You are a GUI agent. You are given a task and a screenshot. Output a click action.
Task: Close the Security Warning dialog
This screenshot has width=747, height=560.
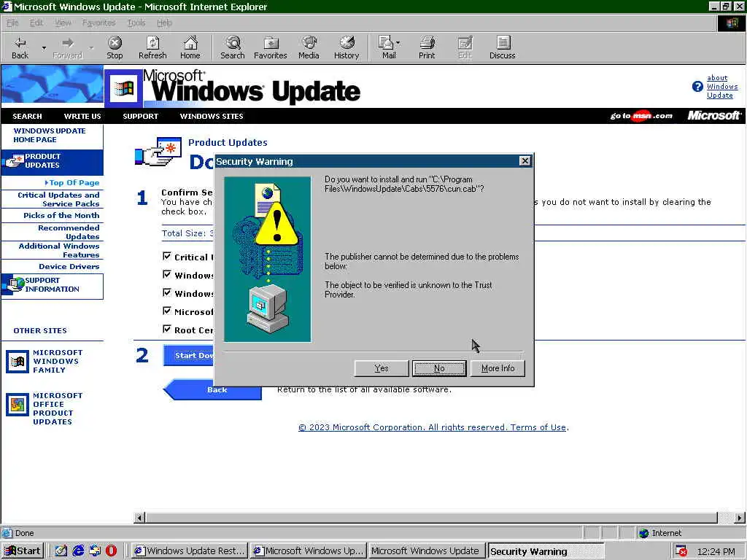(x=525, y=161)
